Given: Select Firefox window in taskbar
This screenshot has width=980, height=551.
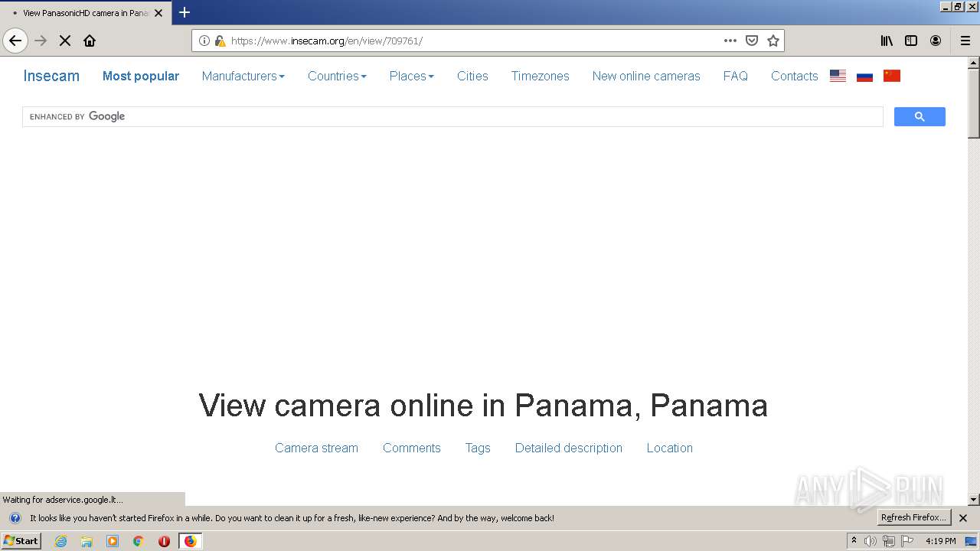Looking at the screenshot, I should 190,541.
